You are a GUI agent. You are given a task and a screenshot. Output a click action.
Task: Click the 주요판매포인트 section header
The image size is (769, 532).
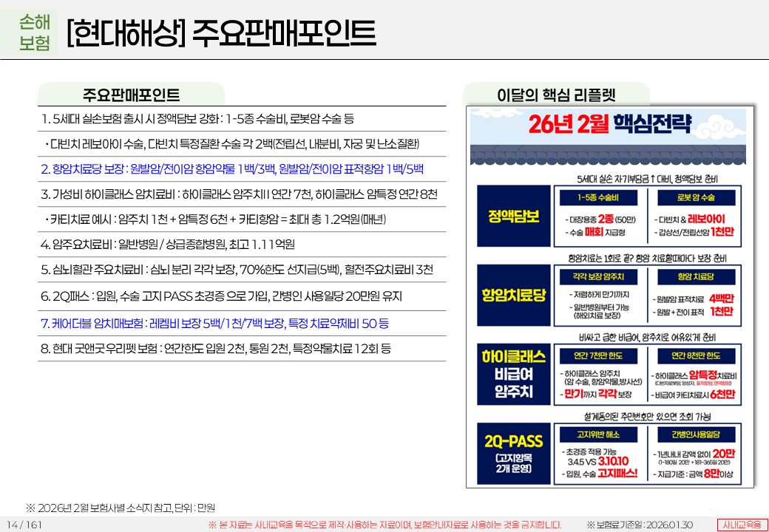(x=131, y=95)
